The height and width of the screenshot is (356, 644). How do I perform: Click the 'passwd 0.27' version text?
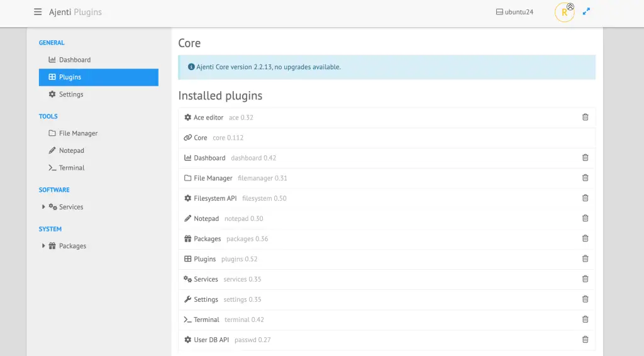253,340
